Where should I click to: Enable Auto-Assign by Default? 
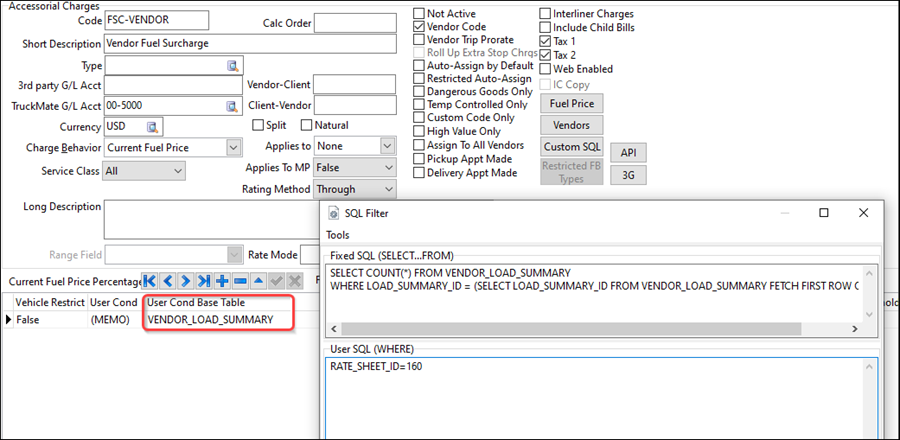pos(420,65)
